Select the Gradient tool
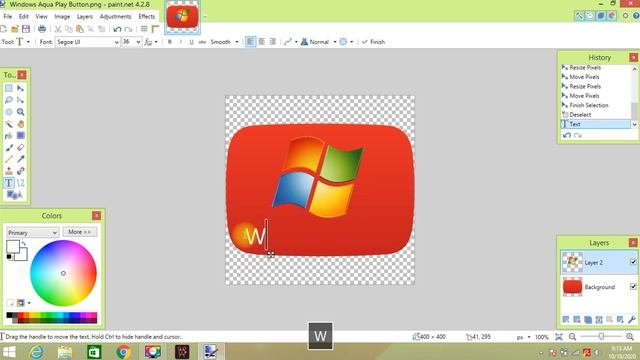640x360 pixels. [x=20, y=136]
